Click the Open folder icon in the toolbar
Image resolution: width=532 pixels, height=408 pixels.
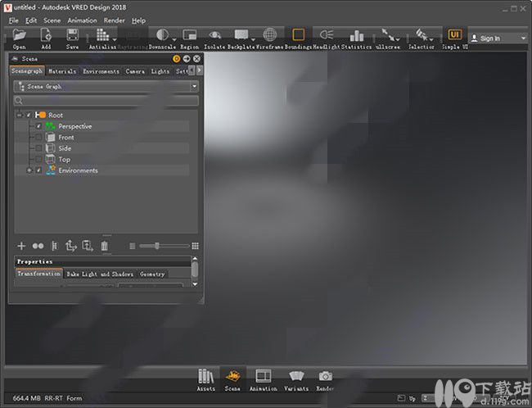point(20,35)
